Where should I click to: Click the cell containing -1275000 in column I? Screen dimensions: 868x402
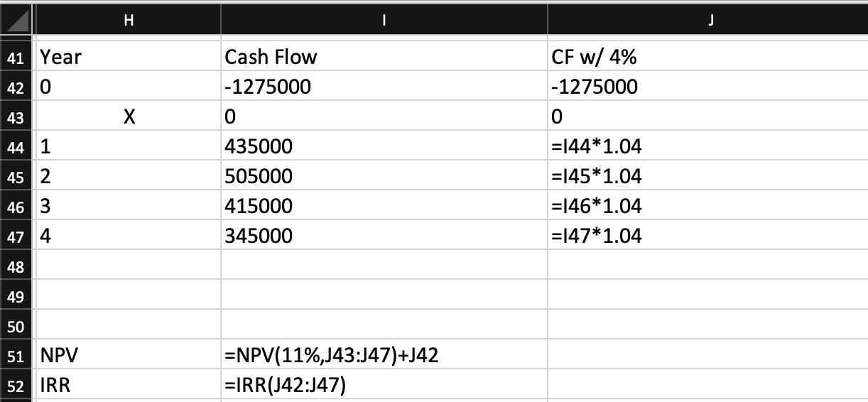point(384,87)
